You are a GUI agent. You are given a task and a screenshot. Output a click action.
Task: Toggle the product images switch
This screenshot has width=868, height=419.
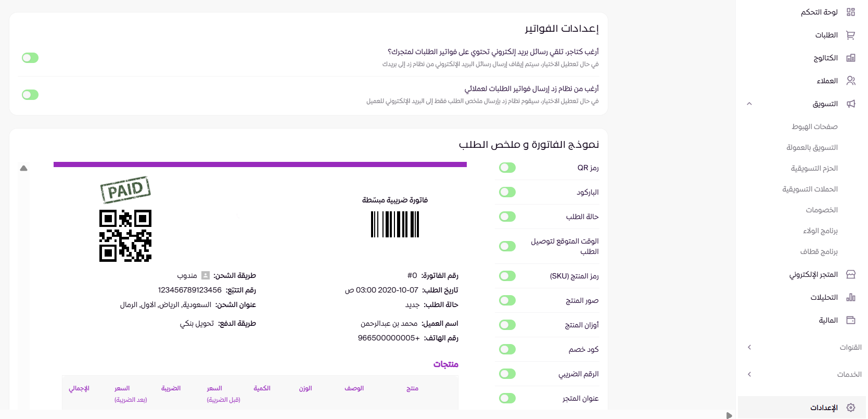[507, 300]
